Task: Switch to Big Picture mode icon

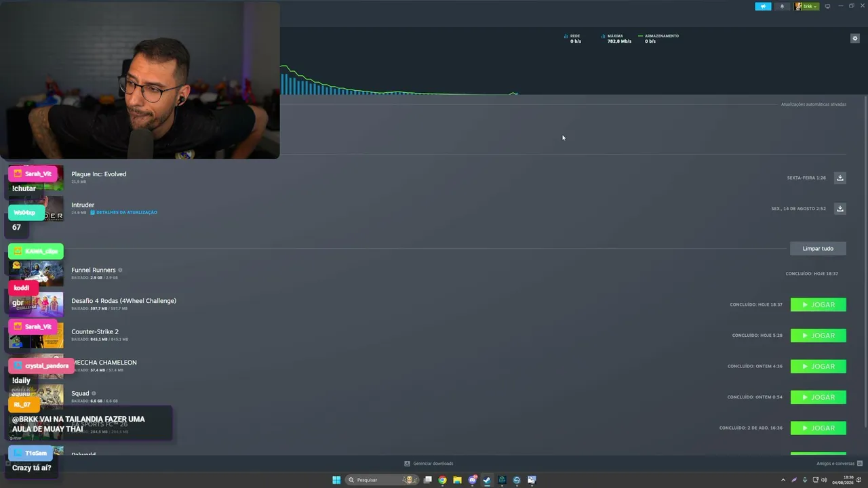Action: 827,6
